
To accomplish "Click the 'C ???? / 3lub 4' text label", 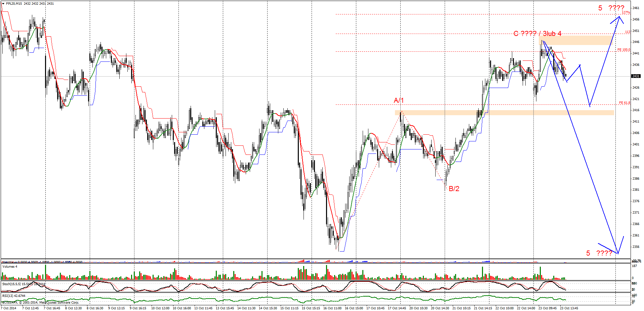I will [x=537, y=34].
